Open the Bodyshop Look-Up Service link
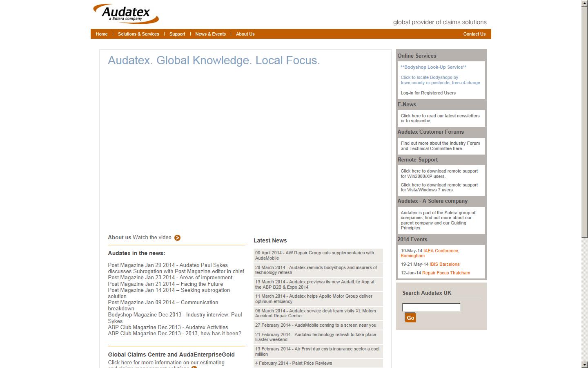 click(x=434, y=67)
